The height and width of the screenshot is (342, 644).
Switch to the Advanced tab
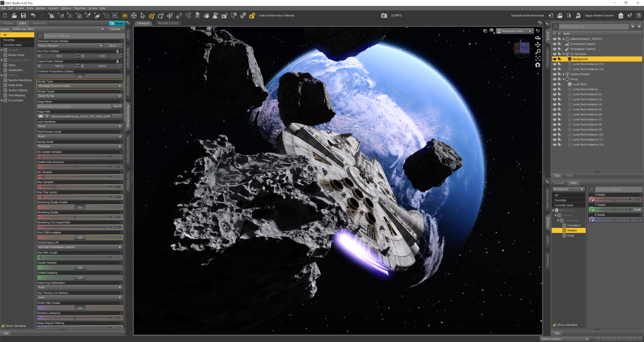39,23
